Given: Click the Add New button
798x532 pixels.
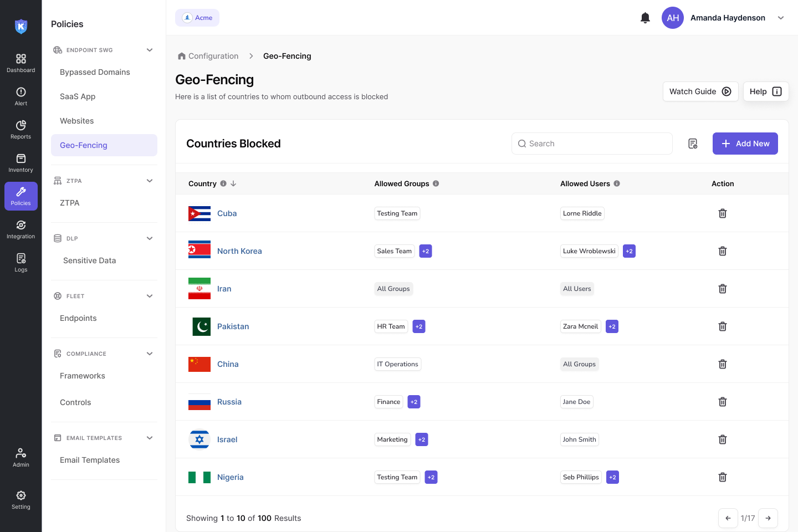Looking at the screenshot, I should click(745, 144).
